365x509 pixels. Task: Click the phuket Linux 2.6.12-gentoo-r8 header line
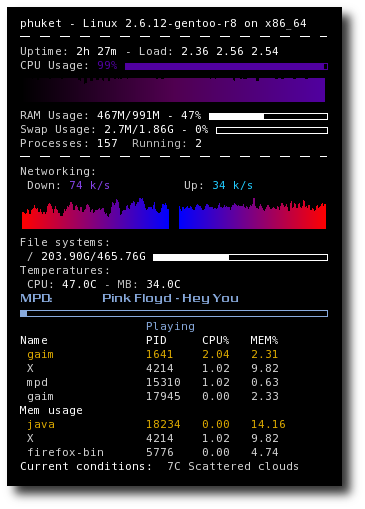click(163, 23)
